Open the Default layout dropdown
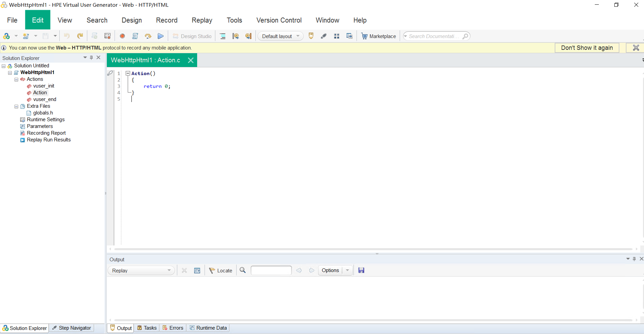The image size is (644, 334). point(280,36)
